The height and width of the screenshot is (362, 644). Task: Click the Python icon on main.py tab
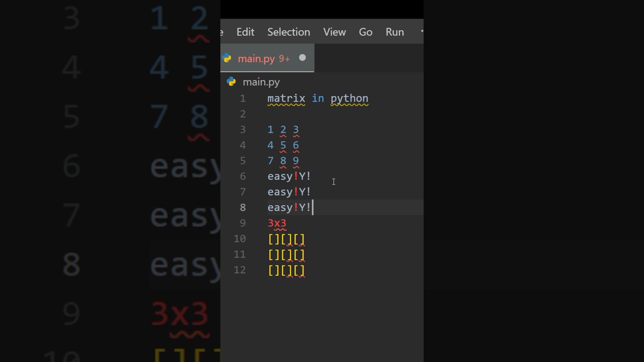coord(227,58)
